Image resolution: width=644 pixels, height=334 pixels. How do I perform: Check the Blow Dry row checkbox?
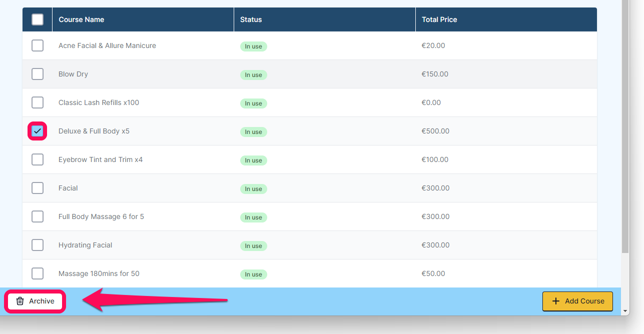(38, 74)
